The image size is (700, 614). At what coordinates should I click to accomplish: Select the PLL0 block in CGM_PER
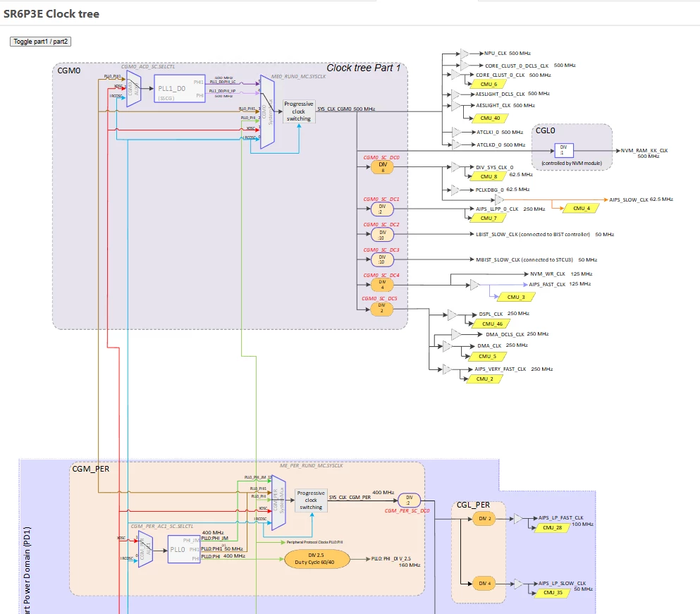[x=184, y=549]
